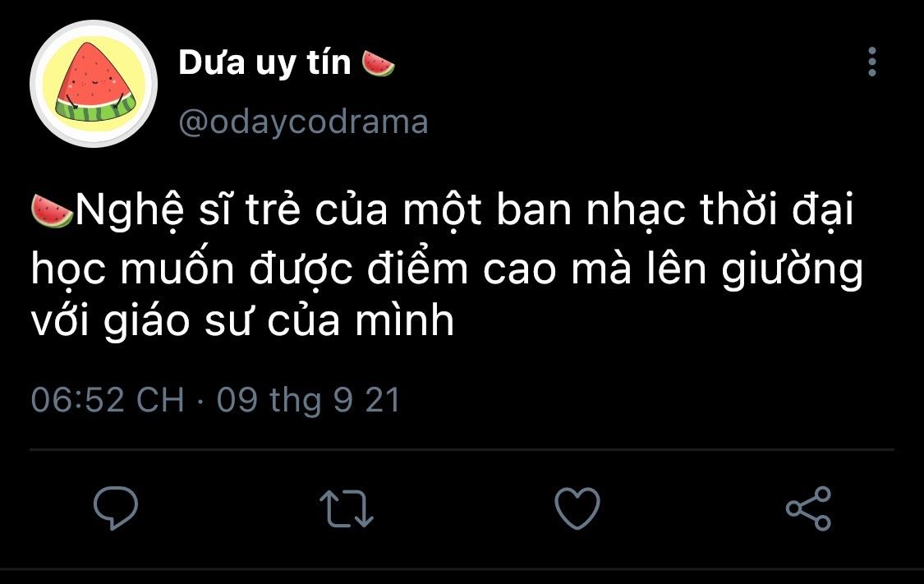Open the tweet's 06:52 CH timestamp
This screenshot has height=584, width=924.
point(108,399)
